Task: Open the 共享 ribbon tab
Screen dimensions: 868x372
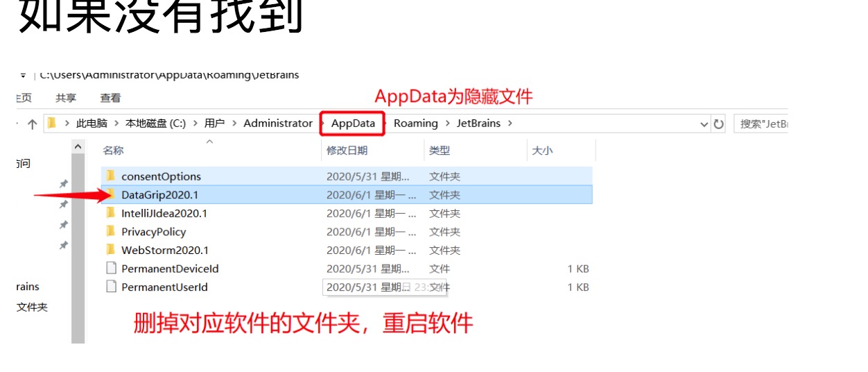Action: coord(66,98)
